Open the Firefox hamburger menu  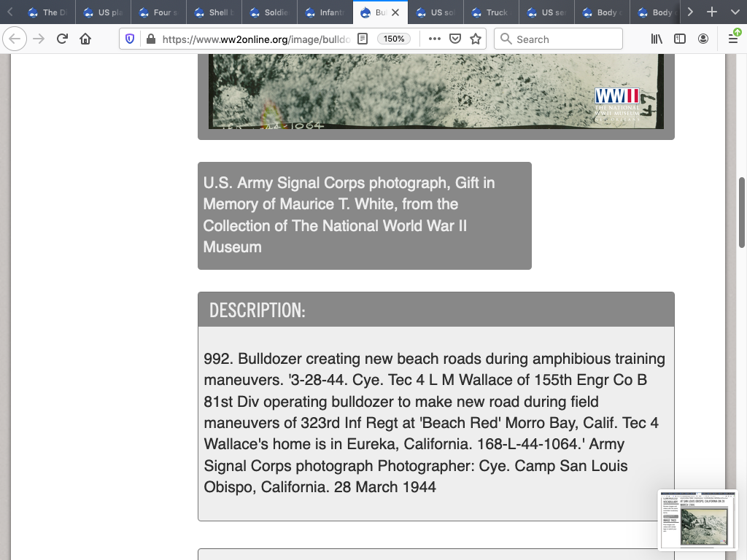(732, 39)
